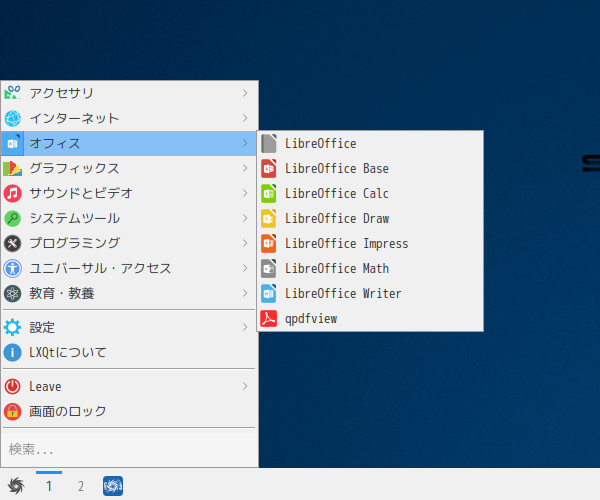
Task: Expand the インターネット submenu arrow
Action: (245, 118)
